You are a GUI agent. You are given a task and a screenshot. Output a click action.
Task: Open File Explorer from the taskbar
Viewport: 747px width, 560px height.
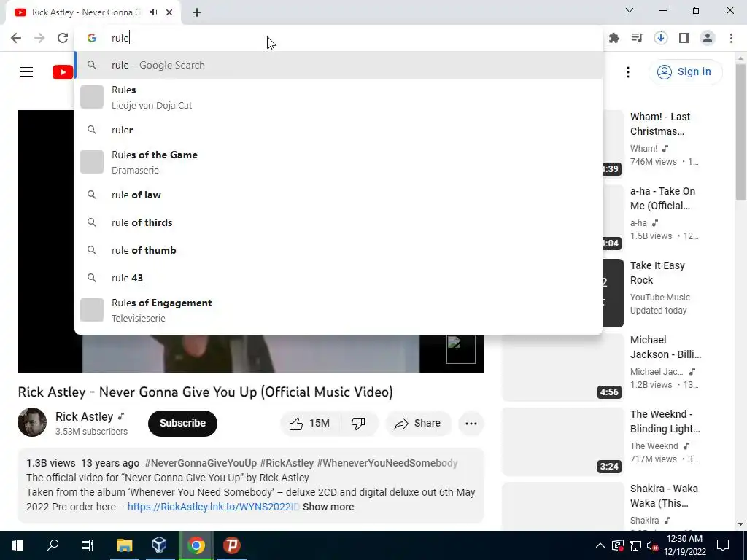tap(124, 545)
